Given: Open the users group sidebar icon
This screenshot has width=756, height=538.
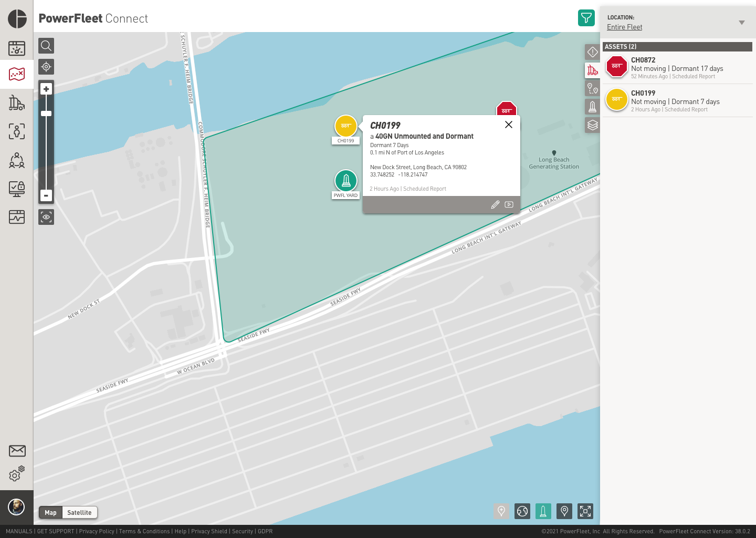Looking at the screenshot, I should (17, 160).
